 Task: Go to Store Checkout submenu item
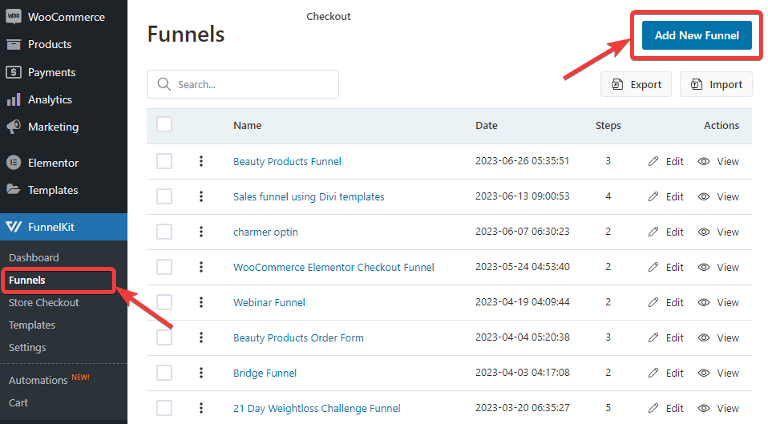(44, 303)
